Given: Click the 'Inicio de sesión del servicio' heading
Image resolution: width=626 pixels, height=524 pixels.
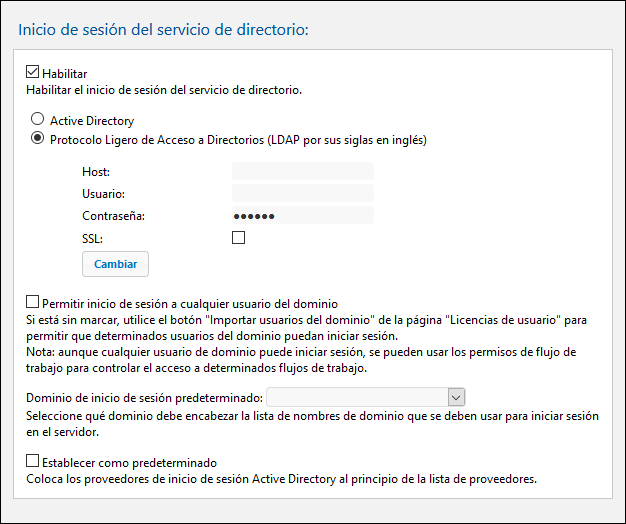Looking at the screenshot, I should [164, 29].
